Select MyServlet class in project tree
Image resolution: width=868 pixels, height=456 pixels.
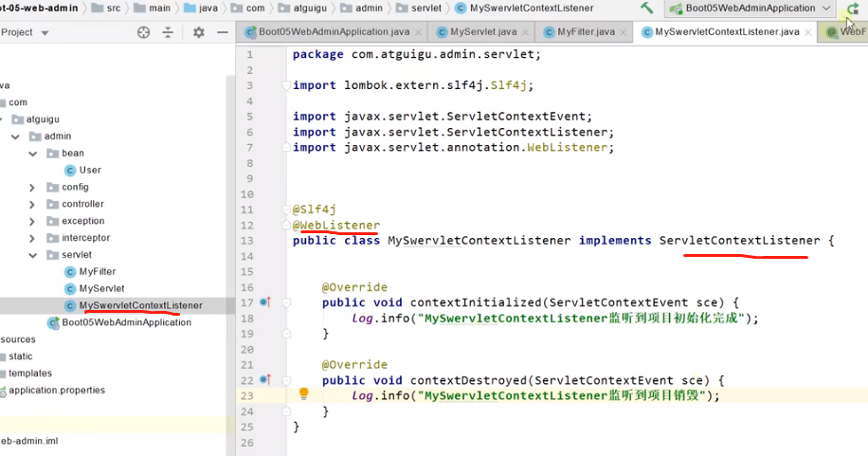point(95,288)
